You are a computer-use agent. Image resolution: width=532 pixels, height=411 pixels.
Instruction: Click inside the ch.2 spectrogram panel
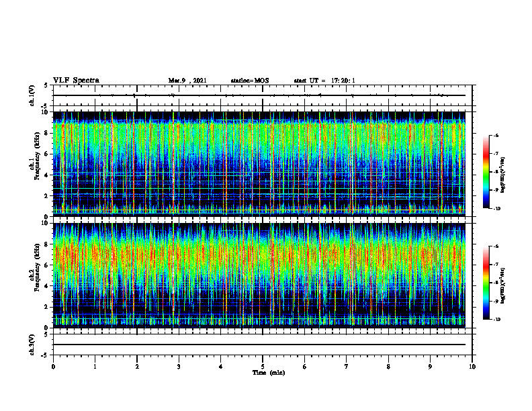[x=259, y=275]
